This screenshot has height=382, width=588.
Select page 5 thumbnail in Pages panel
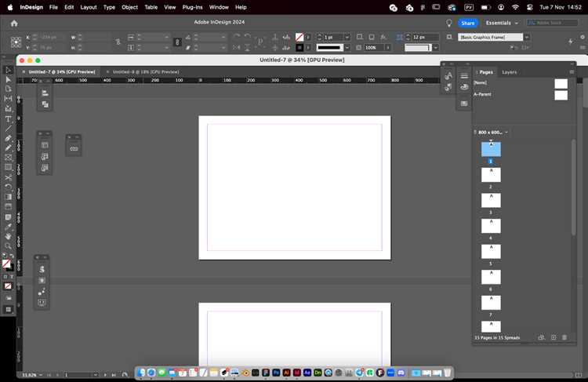491,252
